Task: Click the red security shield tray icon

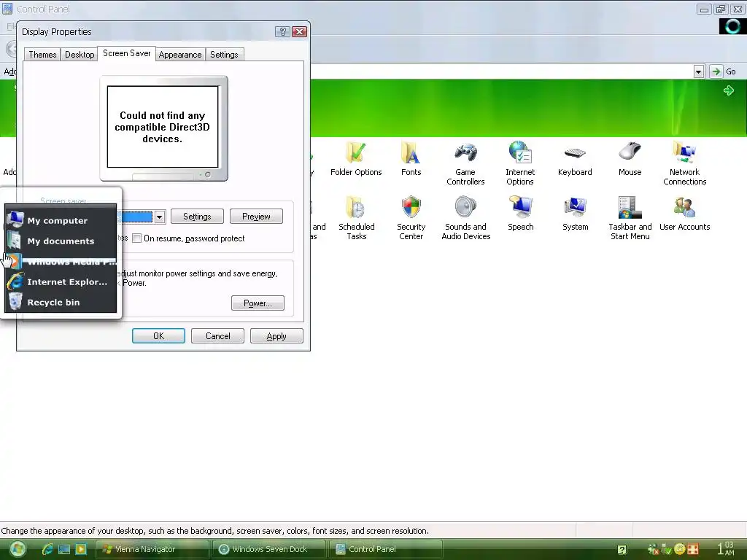Action: point(693,550)
